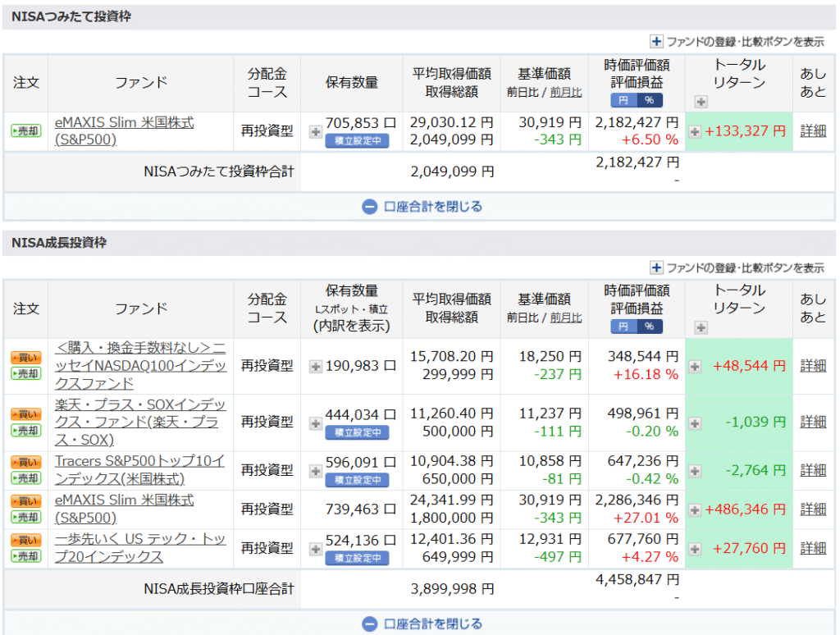Click 買い for Tracers S&P500トップ10インデックス
The image size is (840, 635).
26,462
